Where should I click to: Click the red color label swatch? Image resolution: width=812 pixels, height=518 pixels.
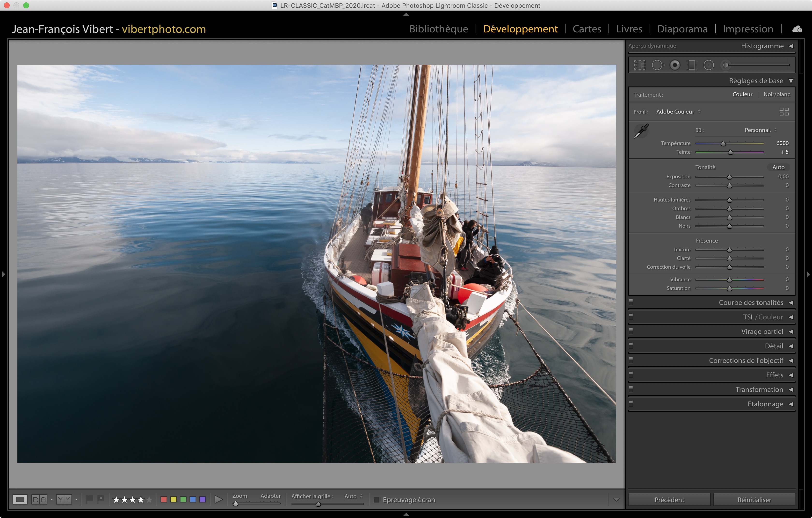pyautogui.click(x=164, y=499)
